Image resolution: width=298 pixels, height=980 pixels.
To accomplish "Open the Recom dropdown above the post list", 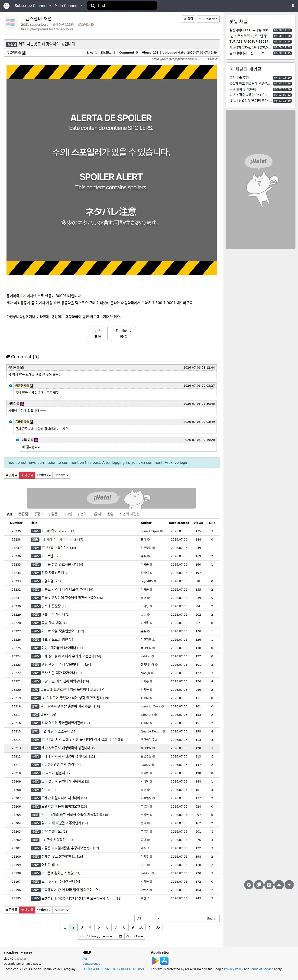I will click(x=61, y=475).
